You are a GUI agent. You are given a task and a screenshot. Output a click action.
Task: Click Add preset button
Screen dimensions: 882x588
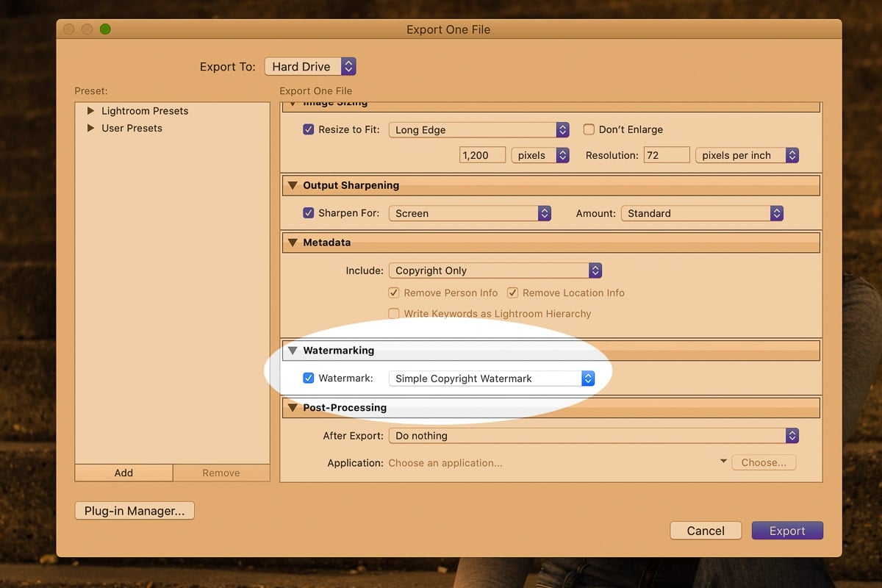(123, 473)
